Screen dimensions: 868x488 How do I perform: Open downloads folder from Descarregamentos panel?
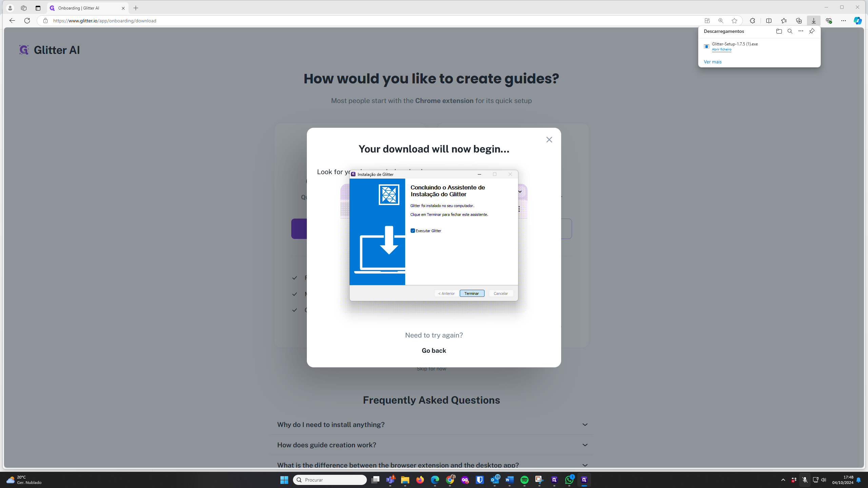point(779,31)
